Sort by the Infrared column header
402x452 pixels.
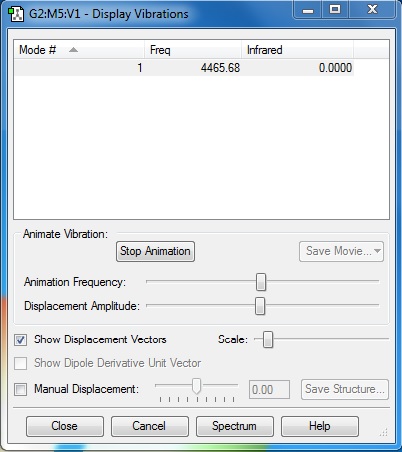tap(297, 50)
